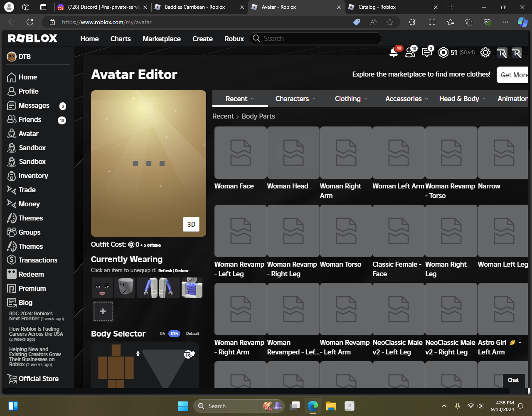The width and height of the screenshot is (532, 416).
Task: Show hidden icons in the system tray
Action: point(444,406)
